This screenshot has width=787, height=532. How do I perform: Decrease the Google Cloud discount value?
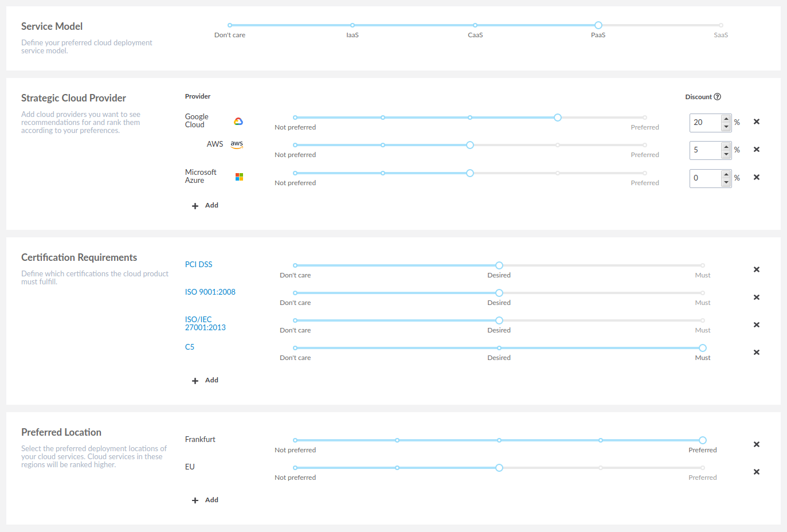point(726,127)
